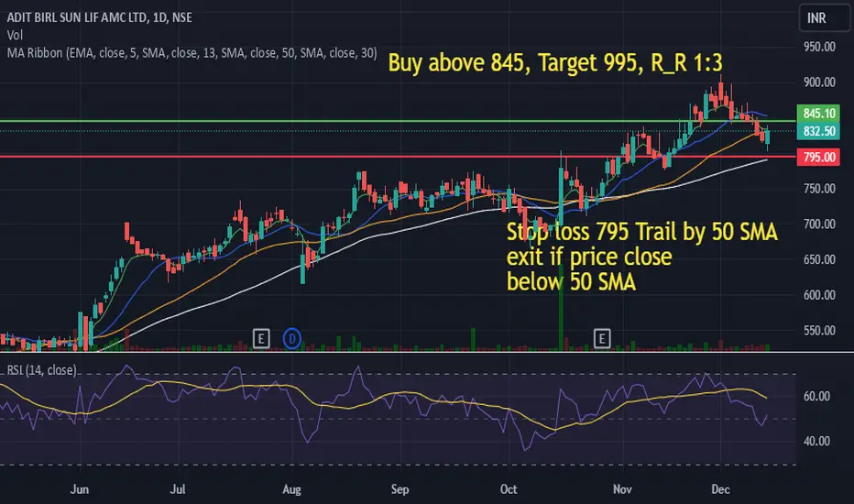
Task: Click the 600.00 price axis label
Action: coord(819,295)
